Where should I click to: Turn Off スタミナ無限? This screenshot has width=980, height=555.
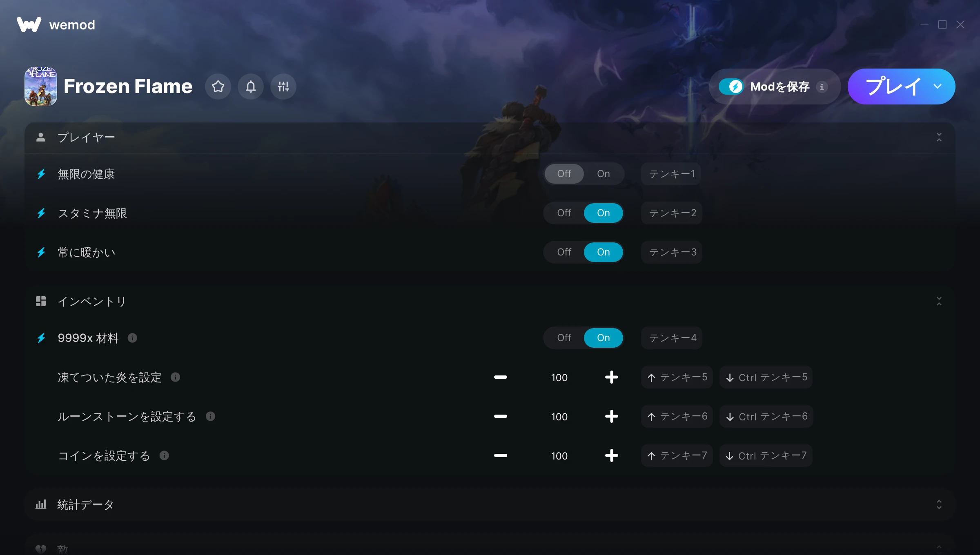564,213
